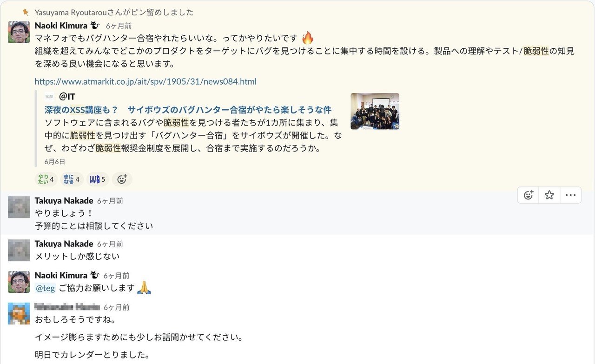Image resolution: width=595 pixels, height=364 pixels.
Task: Click Naoki Kimura avatar on ご協力お願いします message
Action: tap(19, 282)
